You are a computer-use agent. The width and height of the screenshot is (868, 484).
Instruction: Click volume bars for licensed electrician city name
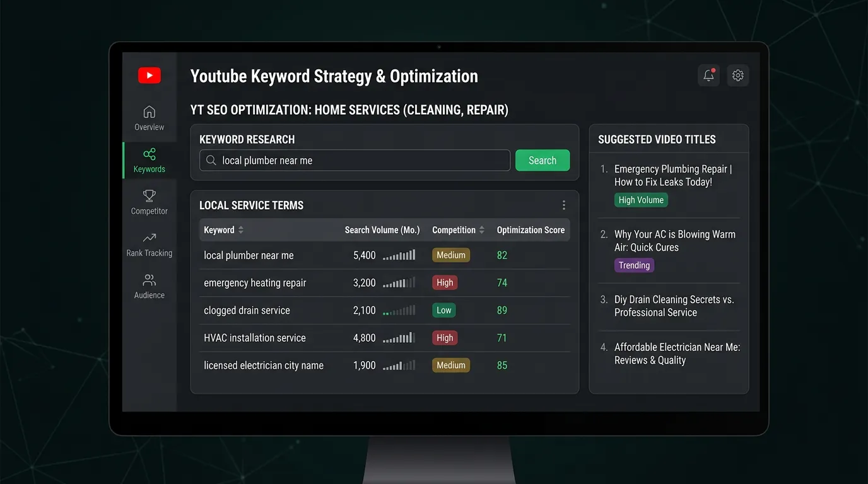[399, 366]
